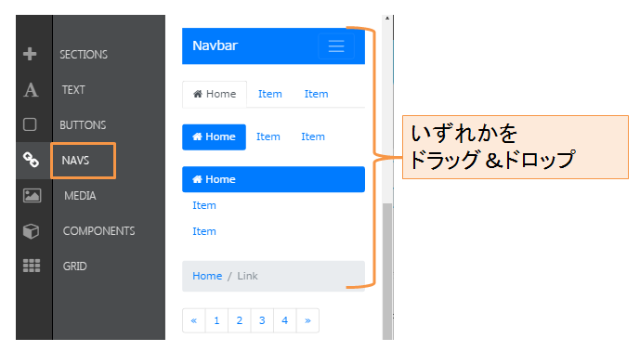Click second Item in the tabs nav row
This screenshot has width=640, height=364.
click(317, 95)
